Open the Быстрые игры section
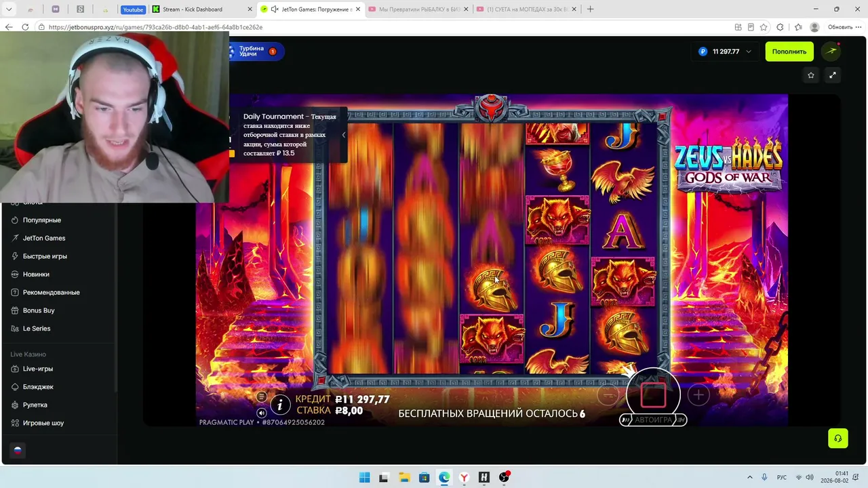This screenshot has width=868, height=488. click(45, 256)
